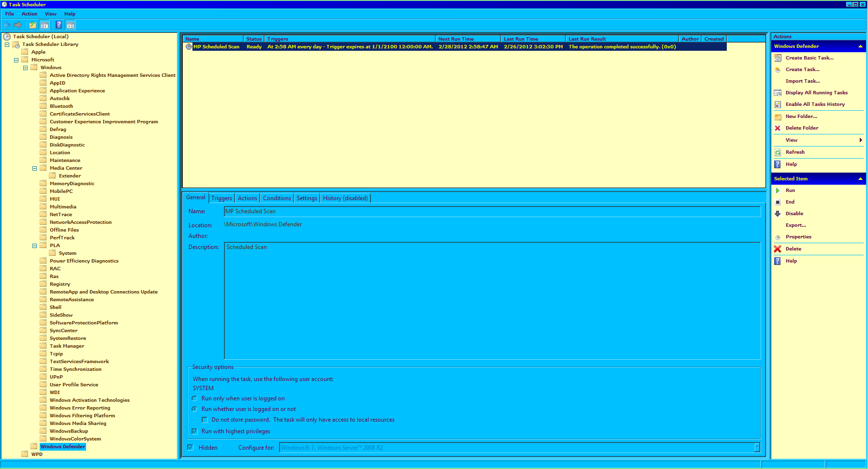Click the red X Delete Folder icon
Image resolution: width=868 pixels, height=469 pixels.
(x=778, y=128)
